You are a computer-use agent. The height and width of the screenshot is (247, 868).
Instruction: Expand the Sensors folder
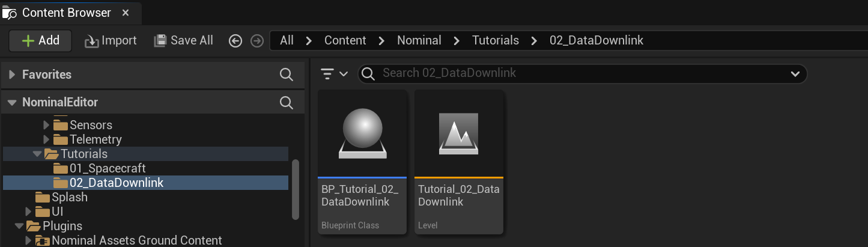(47, 125)
